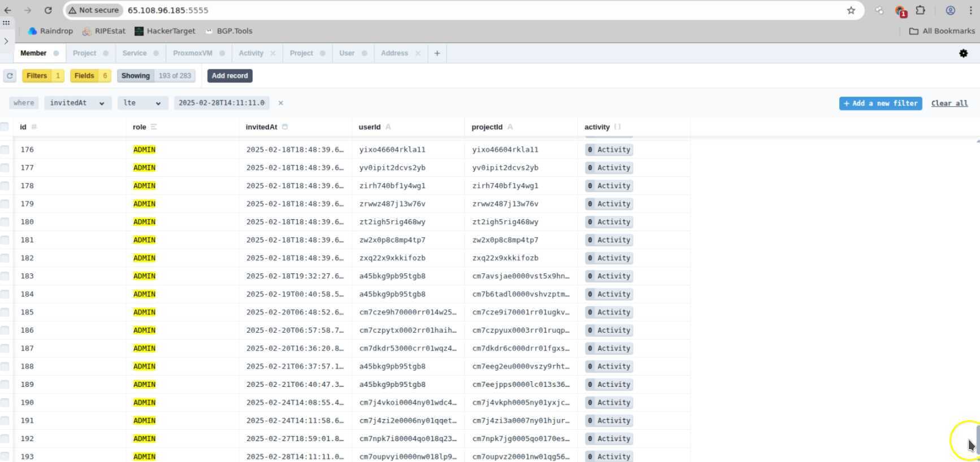Image resolution: width=980 pixels, height=462 pixels.
Task: Toggle the select-all rows checkbox
Action: (5, 127)
